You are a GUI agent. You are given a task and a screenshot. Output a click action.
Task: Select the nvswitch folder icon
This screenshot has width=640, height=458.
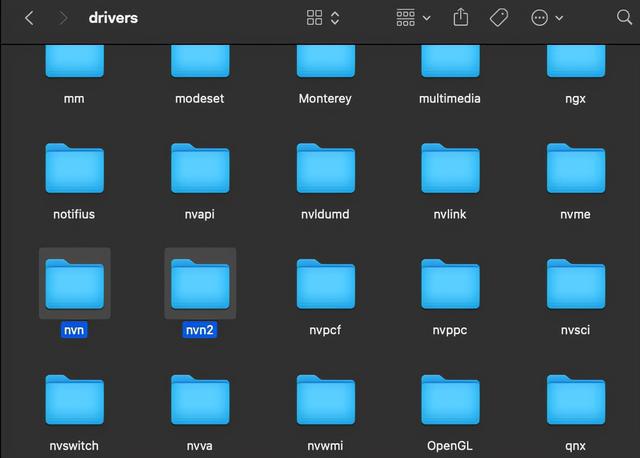75,400
